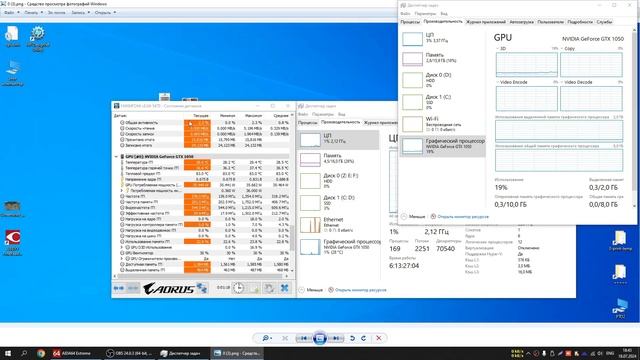Select Ethernet in rear Task Manager sidebar
The image size is (640, 360).
pos(339,225)
